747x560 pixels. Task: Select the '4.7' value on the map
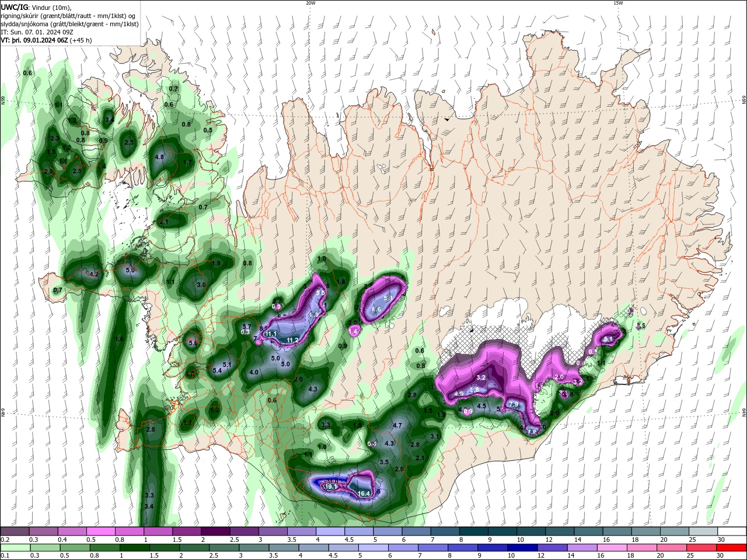click(397, 425)
